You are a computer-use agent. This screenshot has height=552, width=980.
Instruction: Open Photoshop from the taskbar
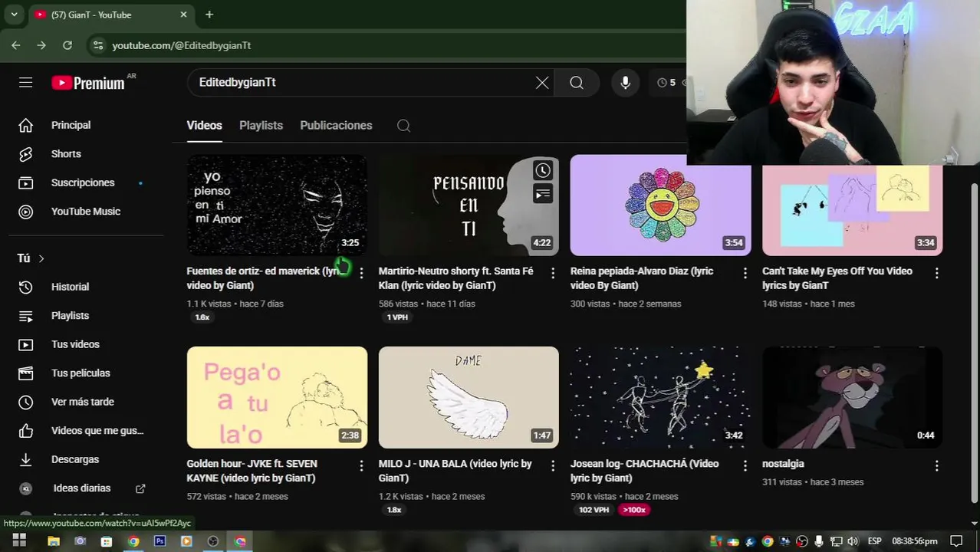click(x=159, y=541)
